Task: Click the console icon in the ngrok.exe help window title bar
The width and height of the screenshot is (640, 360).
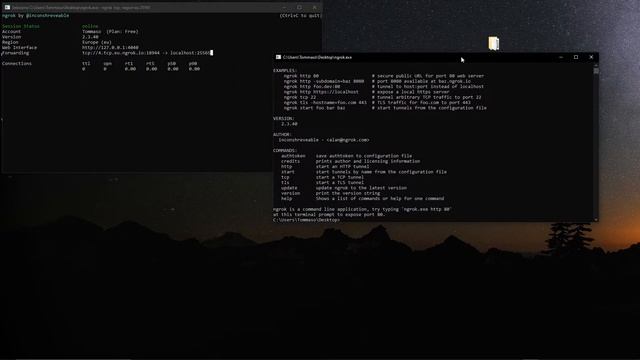Action: pyautogui.click(x=278, y=57)
